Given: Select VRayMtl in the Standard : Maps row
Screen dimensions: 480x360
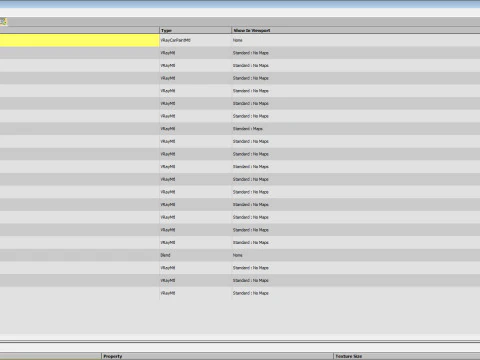Looking at the screenshot, I should 168,129.
